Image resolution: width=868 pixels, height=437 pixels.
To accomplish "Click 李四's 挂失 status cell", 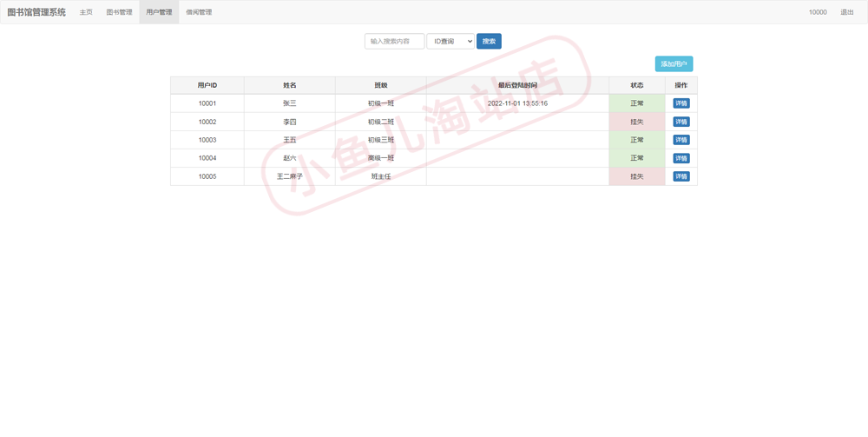I will coord(637,122).
